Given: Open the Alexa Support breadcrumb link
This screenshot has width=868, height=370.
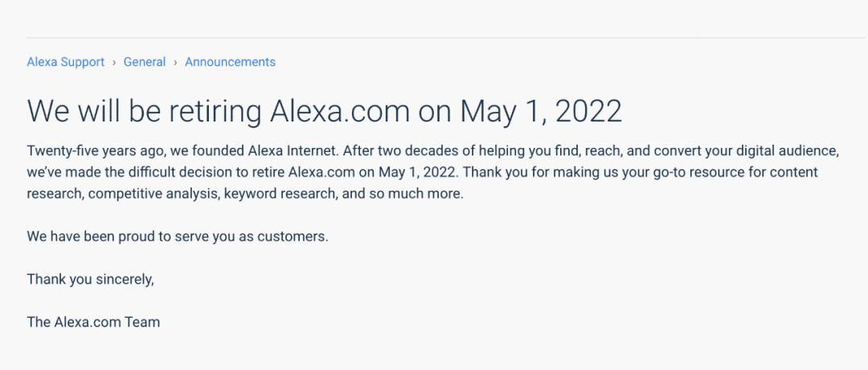Looking at the screenshot, I should click(66, 62).
